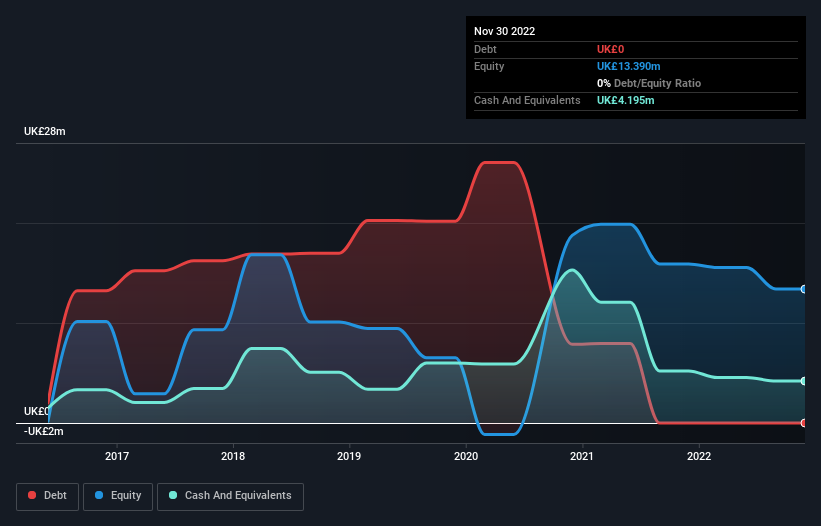
Task: Click the UK£28m y-axis label
Action: (45, 131)
